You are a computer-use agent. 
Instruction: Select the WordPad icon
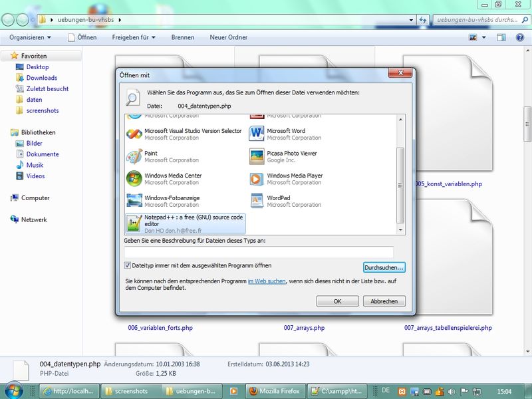tap(257, 201)
